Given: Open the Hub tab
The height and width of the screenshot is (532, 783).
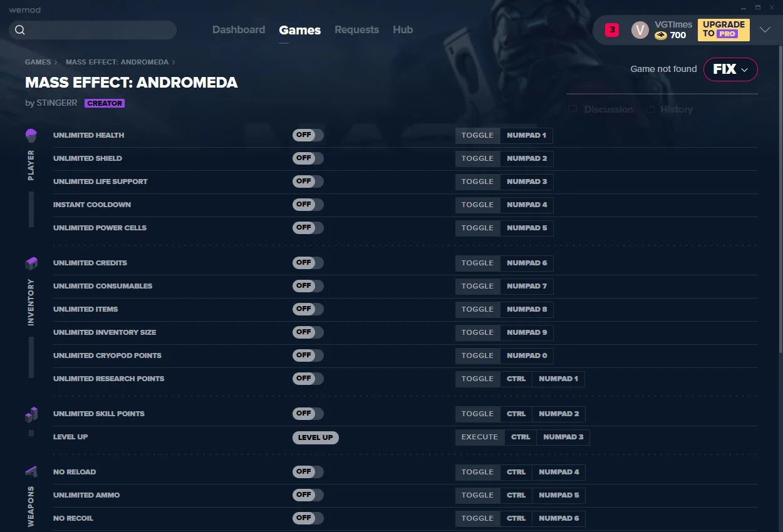Looking at the screenshot, I should [x=403, y=30].
